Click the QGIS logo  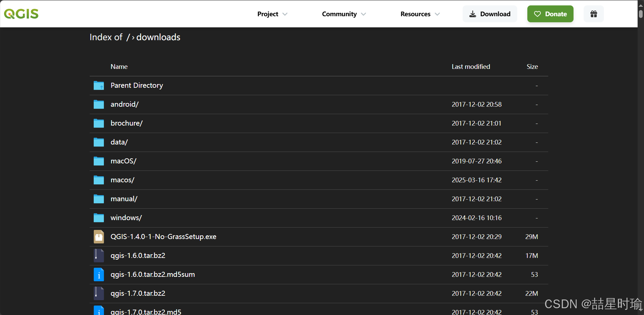click(21, 14)
